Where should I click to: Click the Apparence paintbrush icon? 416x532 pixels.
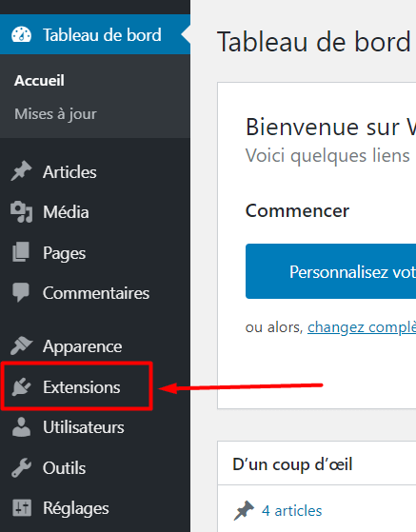click(21, 345)
